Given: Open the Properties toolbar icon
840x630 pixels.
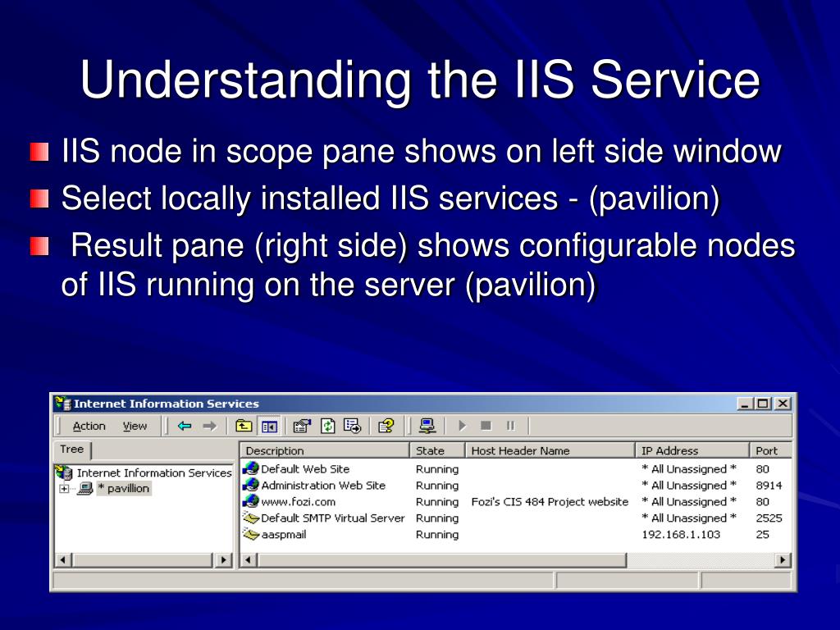Looking at the screenshot, I should click(302, 426).
